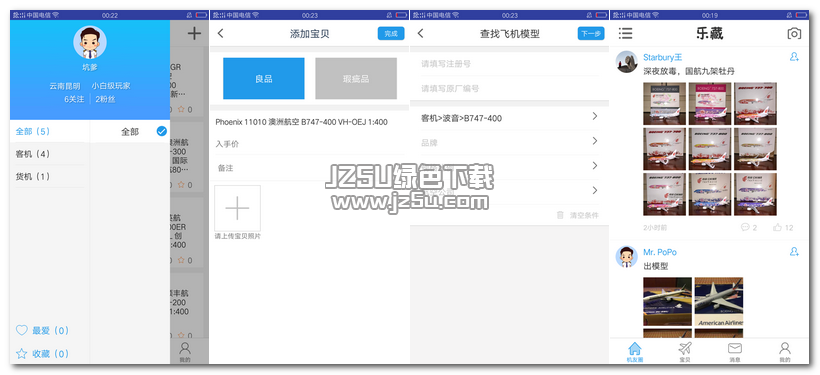The width and height of the screenshot is (820, 375).
Task: Open the profile avatar of 坑爹
Action: click(x=89, y=42)
